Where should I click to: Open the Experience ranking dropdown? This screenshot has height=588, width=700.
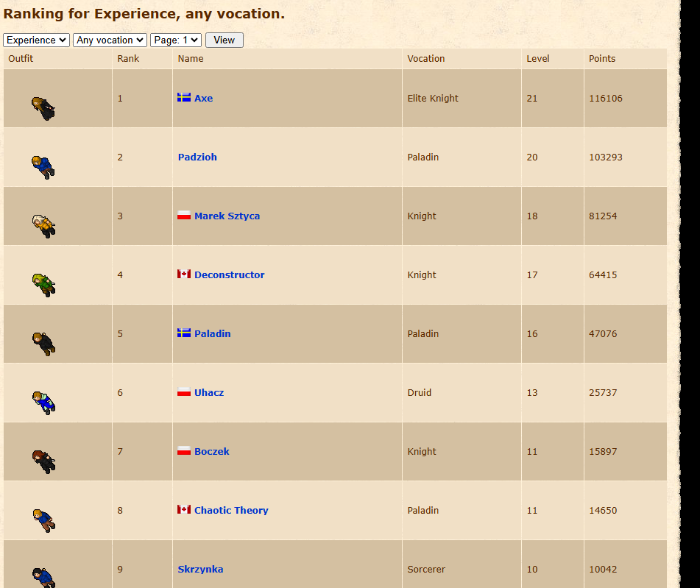[x=36, y=40]
